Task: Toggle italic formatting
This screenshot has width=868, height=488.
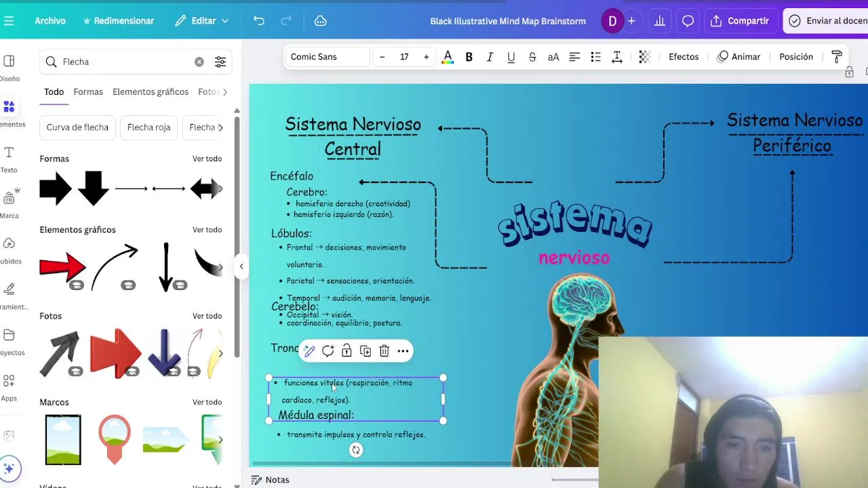Action: coord(490,57)
